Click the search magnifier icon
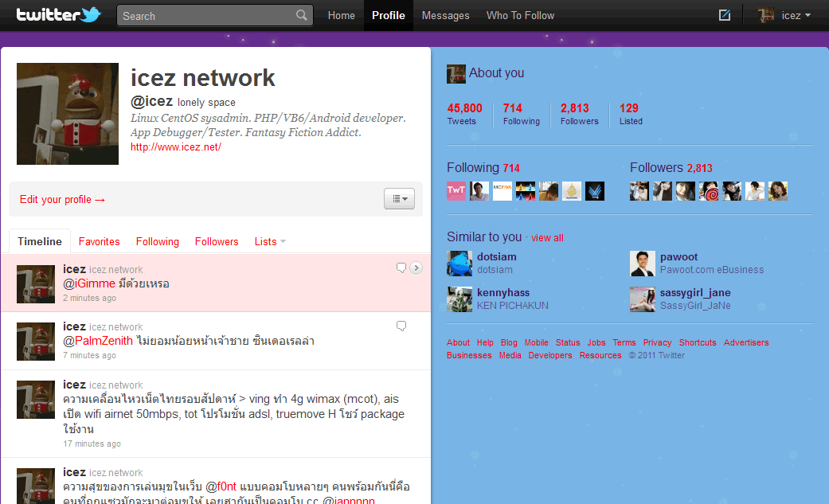Screen dimensions: 829x504 pos(301,15)
